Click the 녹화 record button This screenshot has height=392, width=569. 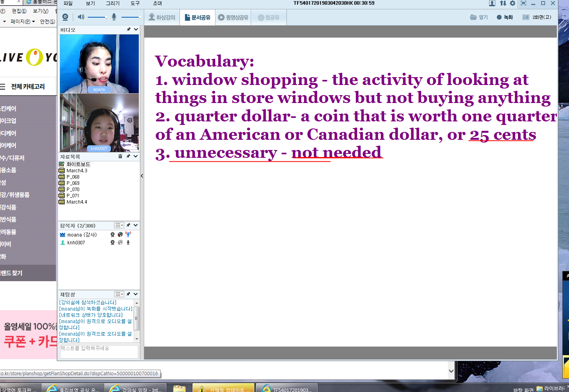tap(505, 17)
